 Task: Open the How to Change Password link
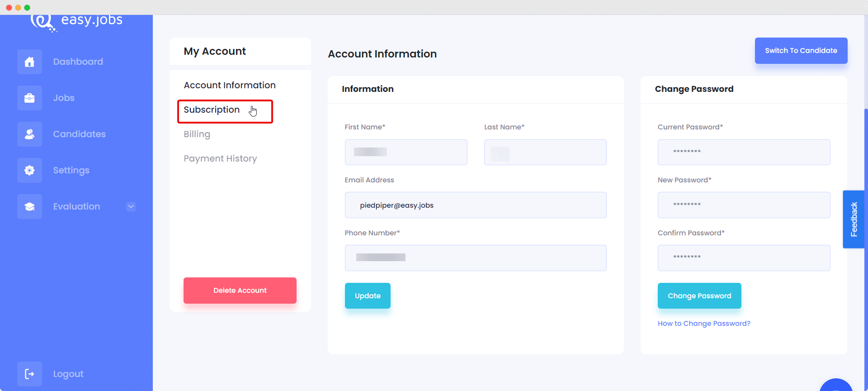pos(704,323)
